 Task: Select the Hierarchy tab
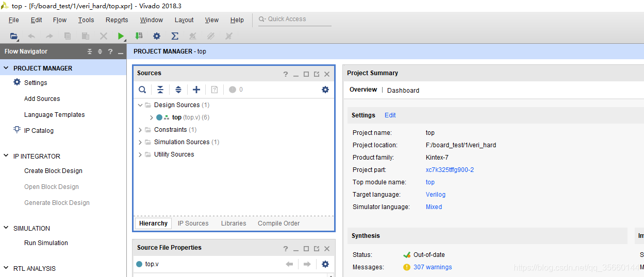(x=153, y=223)
